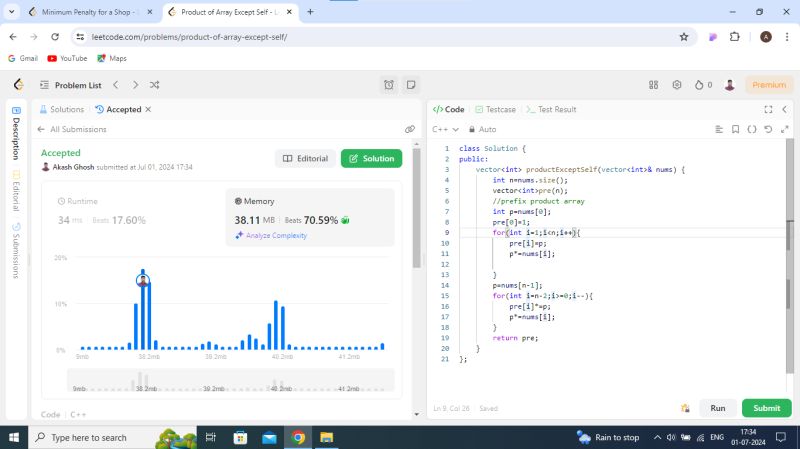Go to previous problem arrow

coord(116,85)
